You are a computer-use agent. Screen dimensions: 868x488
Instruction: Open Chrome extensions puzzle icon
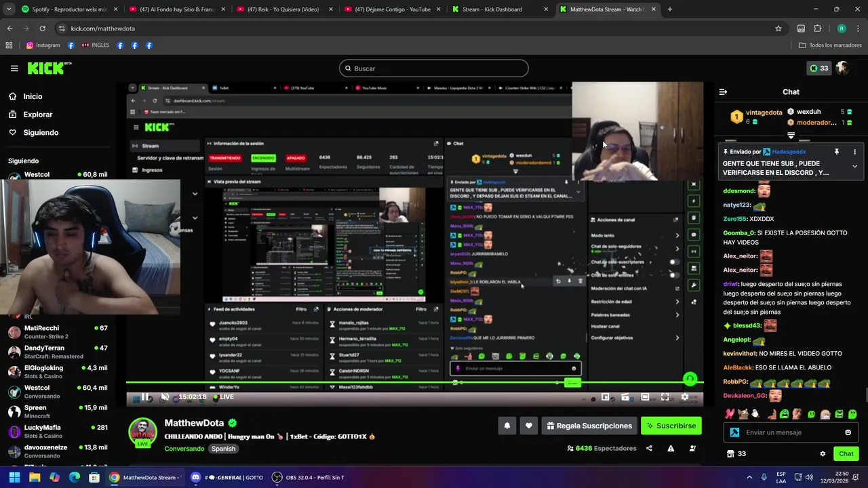pyautogui.click(x=817, y=28)
